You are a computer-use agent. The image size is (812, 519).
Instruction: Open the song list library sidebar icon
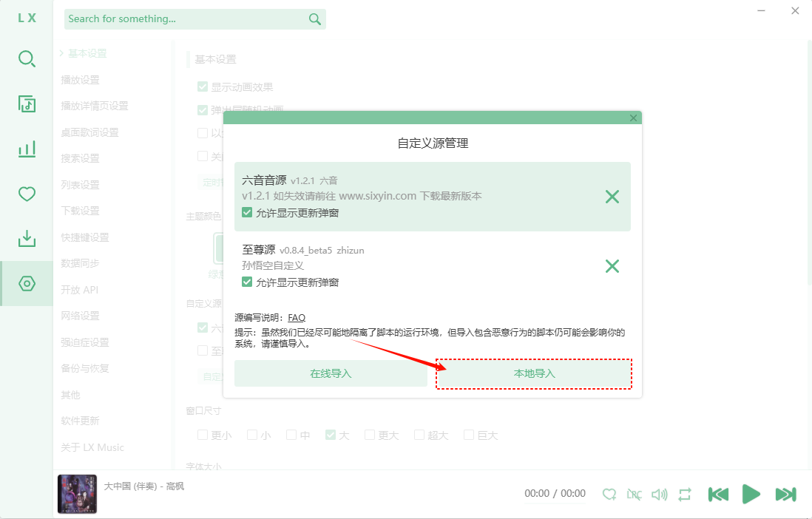click(27, 104)
